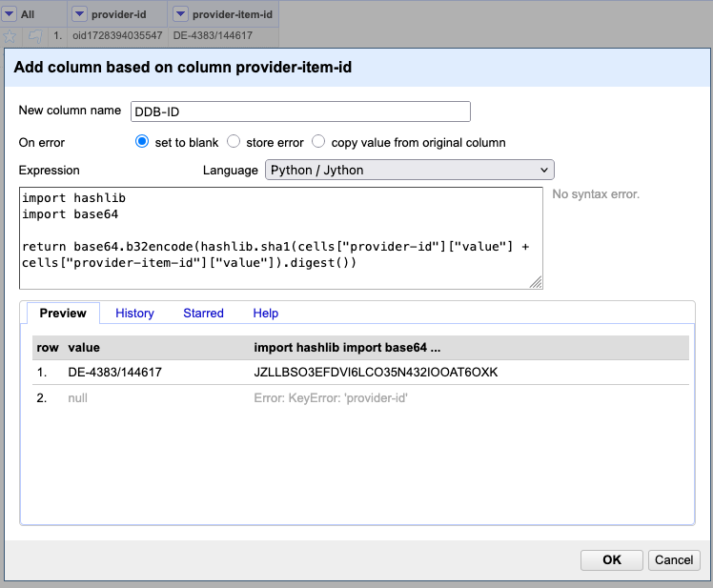Open the History tab
The width and height of the screenshot is (713, 588).
pyautogui.click(x=134, y=313)
